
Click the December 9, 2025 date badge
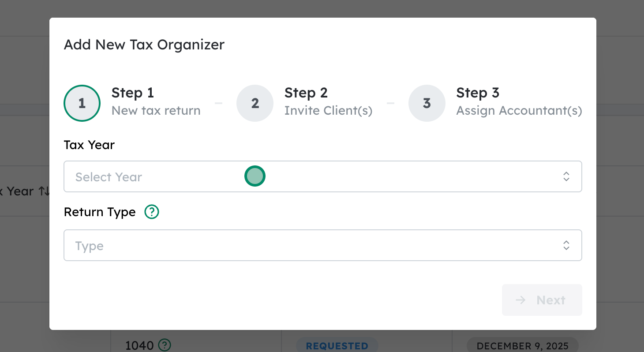[522, 346]
